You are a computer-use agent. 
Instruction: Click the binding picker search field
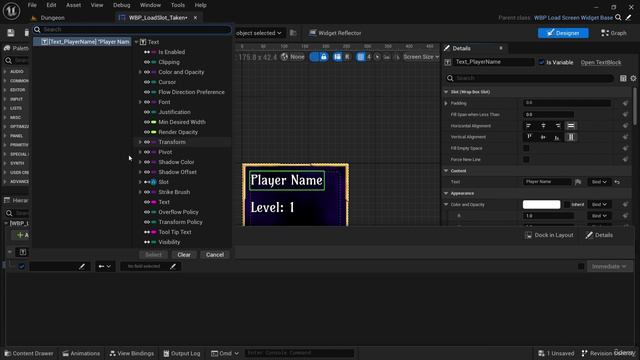pyautogui.click(x=132, y=30)
